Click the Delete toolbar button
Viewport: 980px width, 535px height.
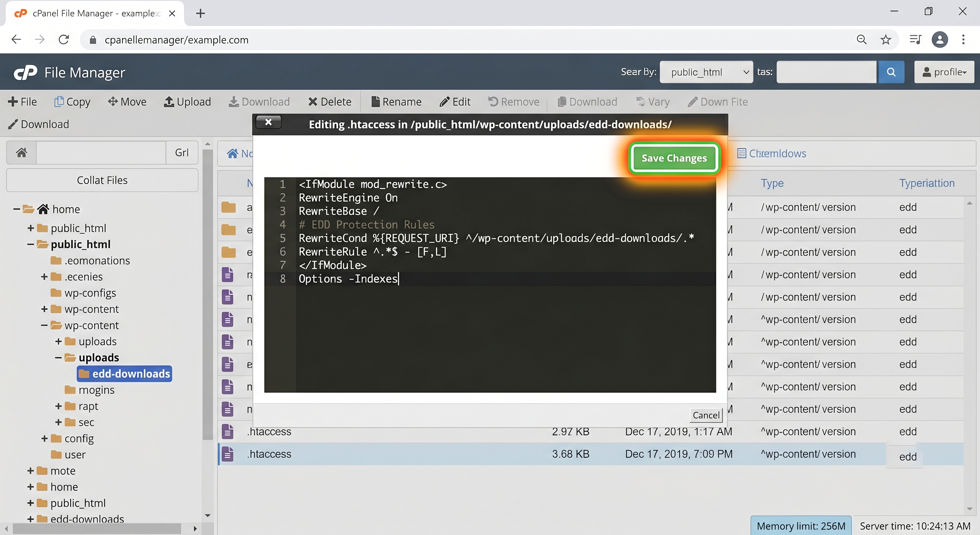pyautogui.click(x=330, y=102)
